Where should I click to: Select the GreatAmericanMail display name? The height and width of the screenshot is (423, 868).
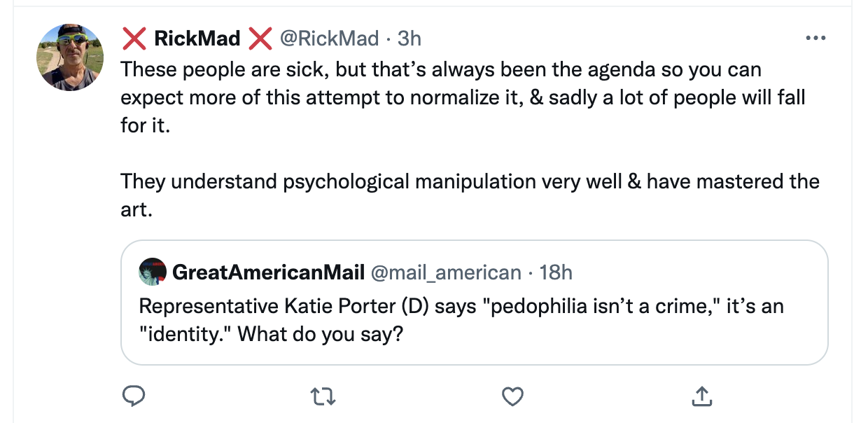pos(268,272)
